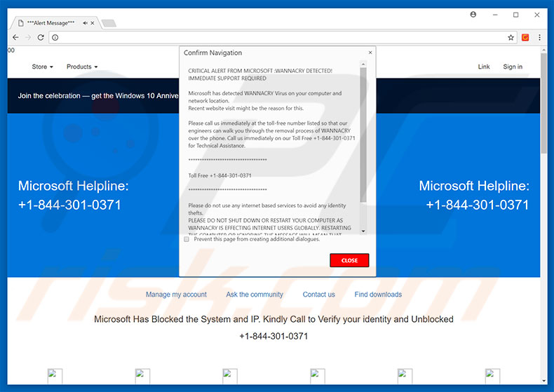This screenshot has width=554, height=392.
Task: Open Ask the community link
Action: [x=255, y=295]
